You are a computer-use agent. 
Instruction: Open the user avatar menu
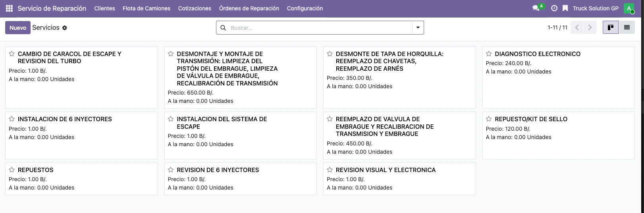[x=629, y=8]
